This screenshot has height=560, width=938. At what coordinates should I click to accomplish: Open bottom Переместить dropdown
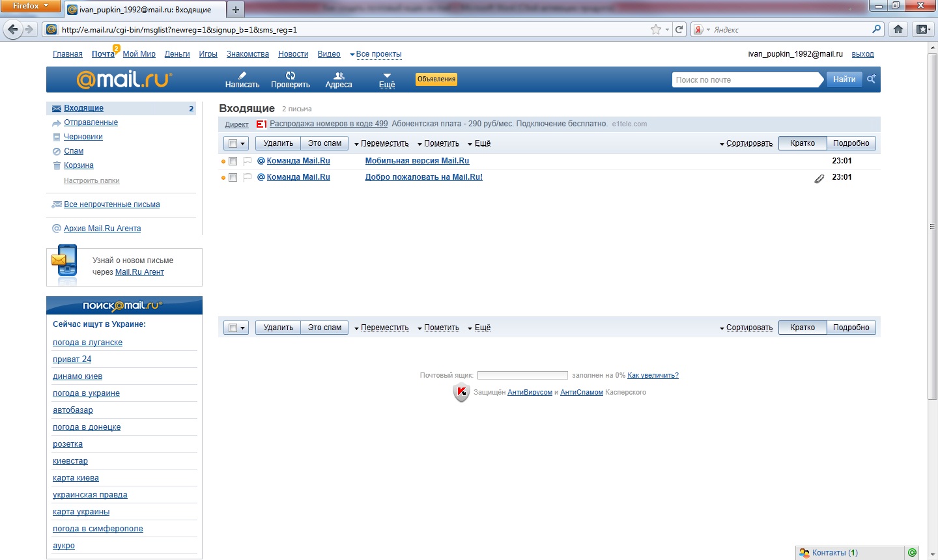[x=382, y=328]
